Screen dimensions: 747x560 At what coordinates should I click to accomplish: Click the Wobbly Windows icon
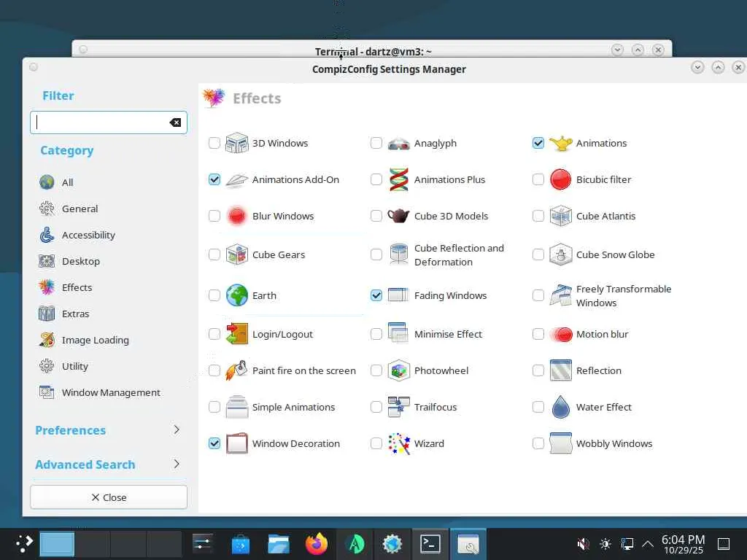[x=561, y=443]
